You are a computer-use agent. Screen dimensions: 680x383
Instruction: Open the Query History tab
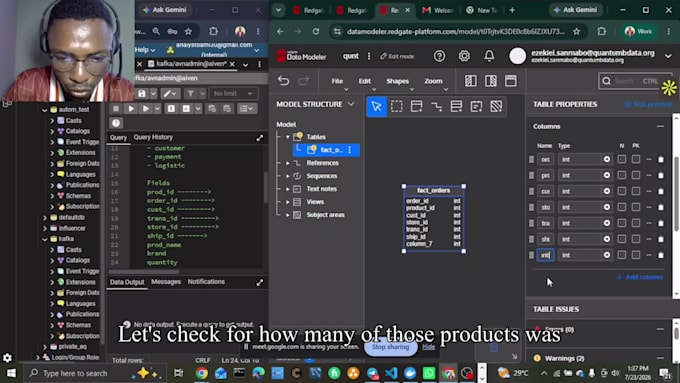click(x=153, y=137)
